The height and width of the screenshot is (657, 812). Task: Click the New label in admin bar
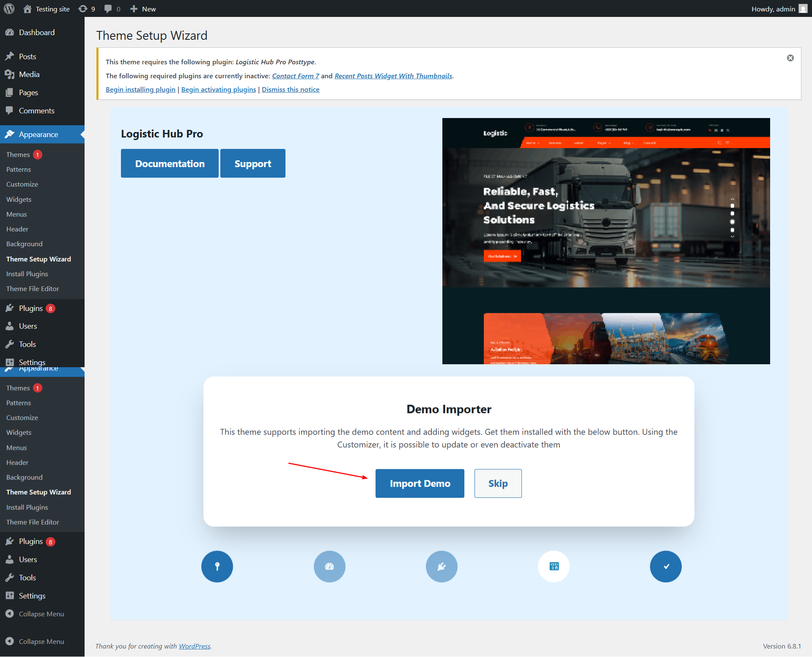[149, 9]
